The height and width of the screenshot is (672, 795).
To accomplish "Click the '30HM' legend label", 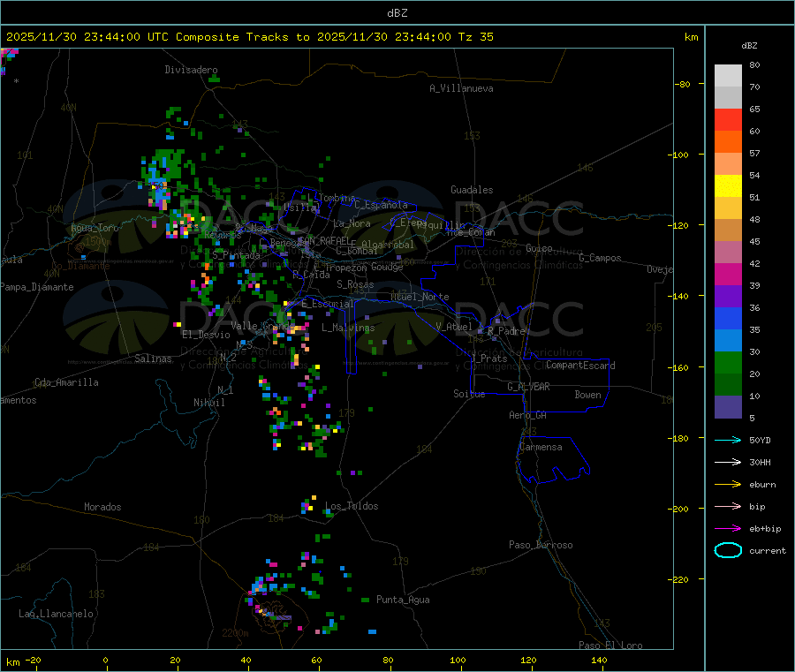I will (x=760, y=462).
